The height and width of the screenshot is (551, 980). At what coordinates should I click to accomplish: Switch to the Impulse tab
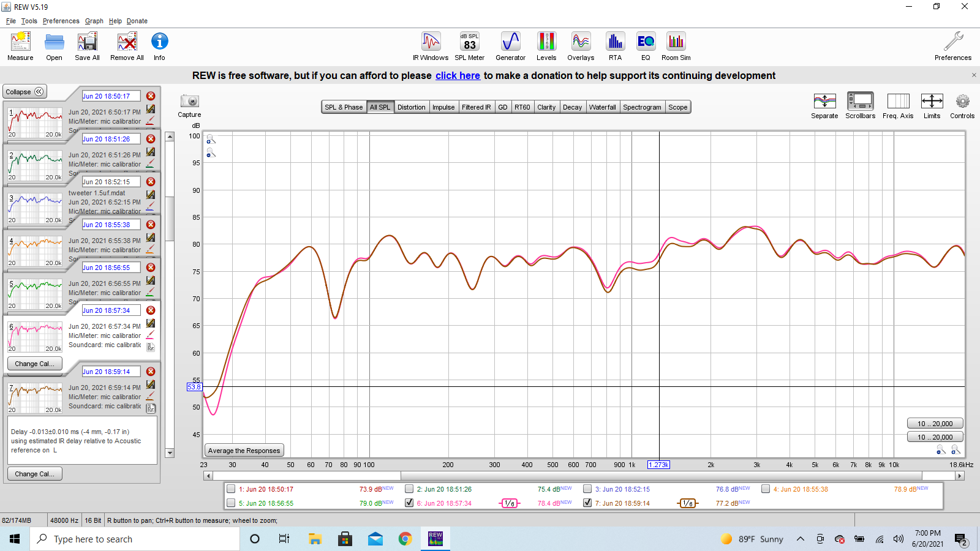(x=443, y=107)
